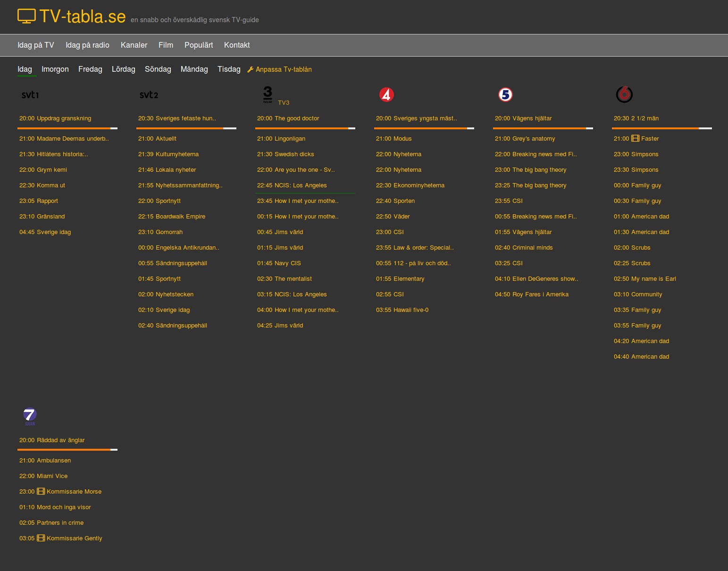
Task: Open 02:40 Criminal minds listing
Action: [524, 248]
